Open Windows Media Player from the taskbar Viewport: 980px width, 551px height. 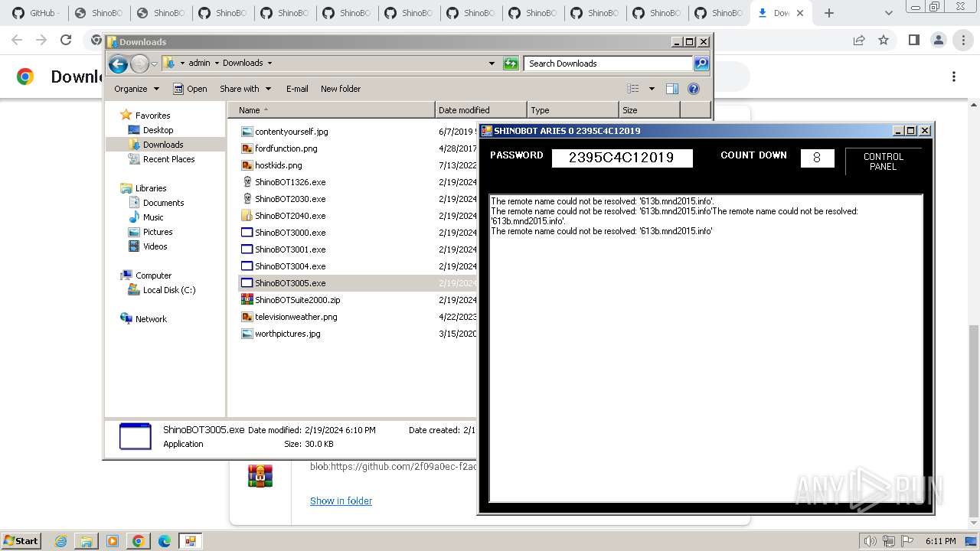pos(113,541)
